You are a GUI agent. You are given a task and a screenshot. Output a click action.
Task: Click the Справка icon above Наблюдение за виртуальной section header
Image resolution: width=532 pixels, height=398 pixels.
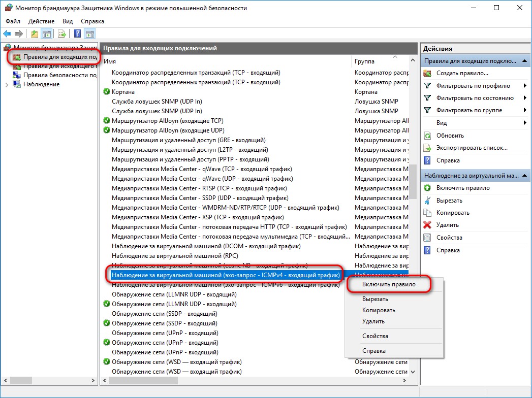(x=427, y=160)
